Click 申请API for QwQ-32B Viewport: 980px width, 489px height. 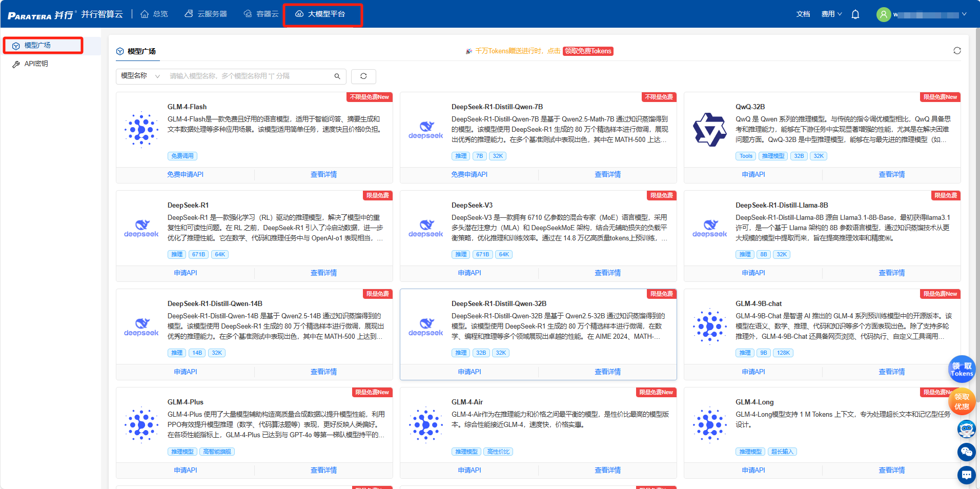point(753,174)
